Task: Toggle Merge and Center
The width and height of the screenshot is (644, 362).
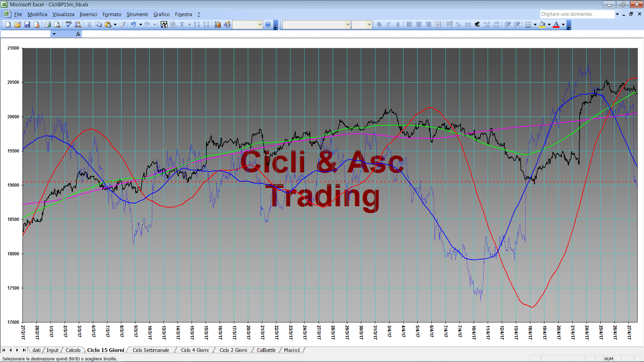Action: [438, 24]
